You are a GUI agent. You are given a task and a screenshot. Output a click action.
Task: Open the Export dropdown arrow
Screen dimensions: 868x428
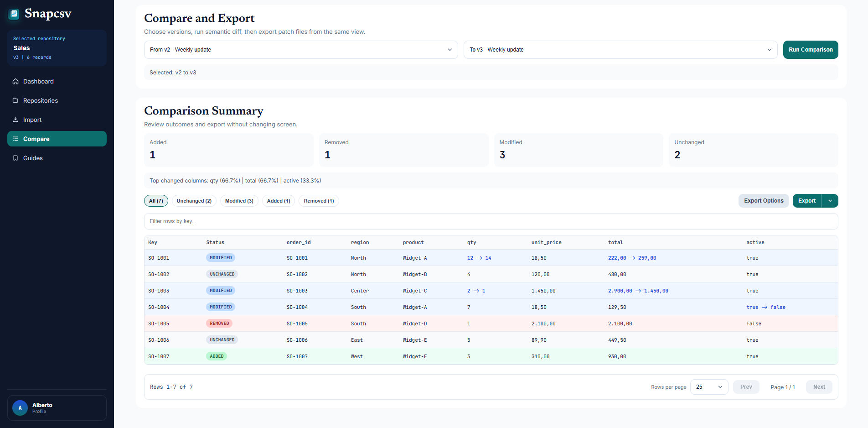tap(830, 201)
